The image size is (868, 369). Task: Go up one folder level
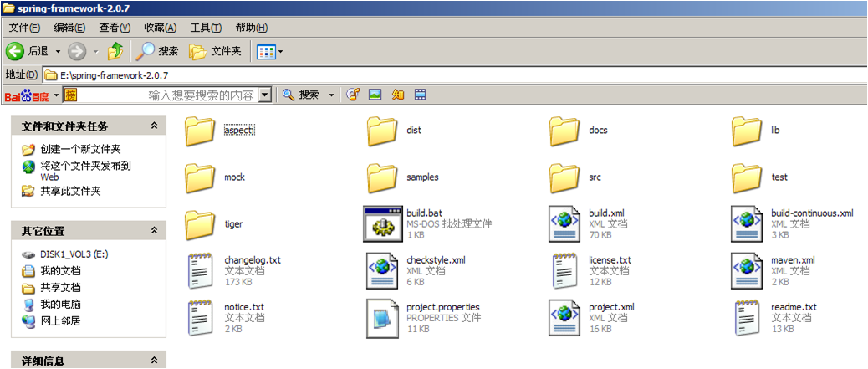[115, 51]
